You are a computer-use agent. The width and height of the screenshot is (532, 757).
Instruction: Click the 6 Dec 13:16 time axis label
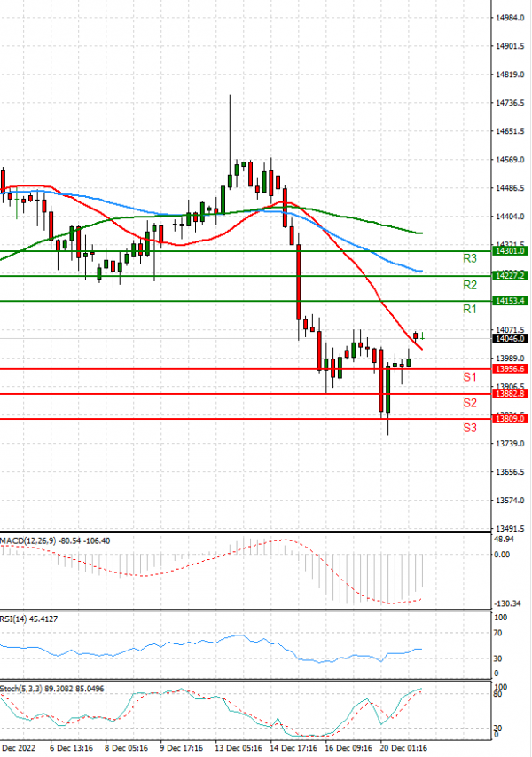point(72,748)
